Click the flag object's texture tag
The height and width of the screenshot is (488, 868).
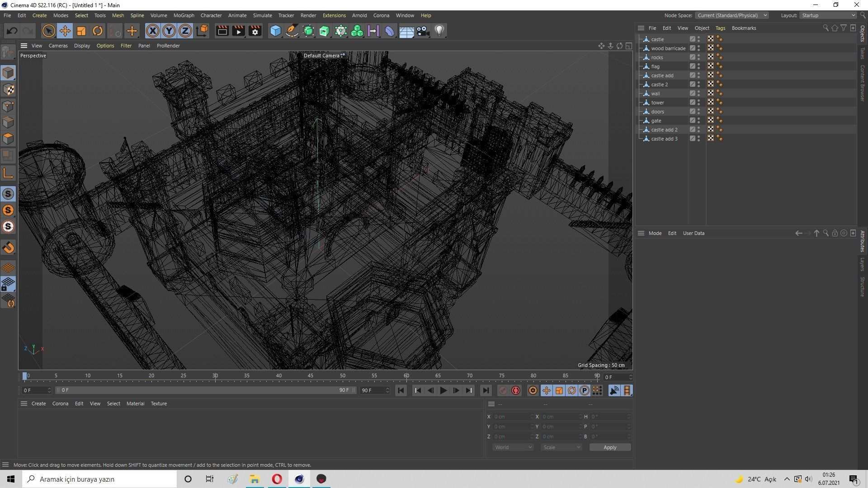(x=711, y=66)
